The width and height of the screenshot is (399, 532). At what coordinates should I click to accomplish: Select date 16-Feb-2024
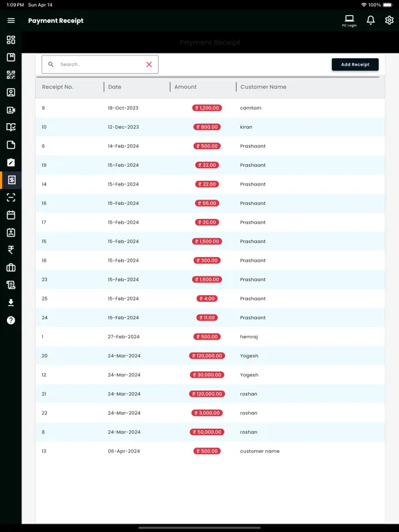pyautogui.click(x=123, y=317)
